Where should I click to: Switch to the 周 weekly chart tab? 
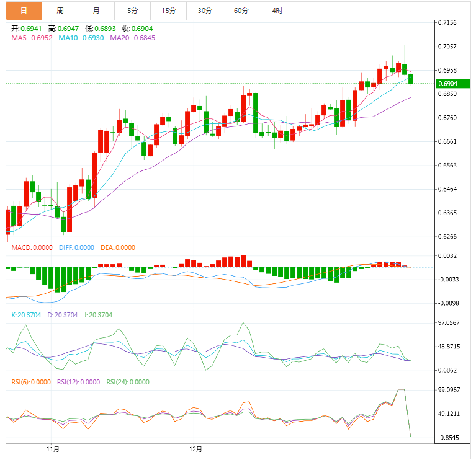(60, 11)
